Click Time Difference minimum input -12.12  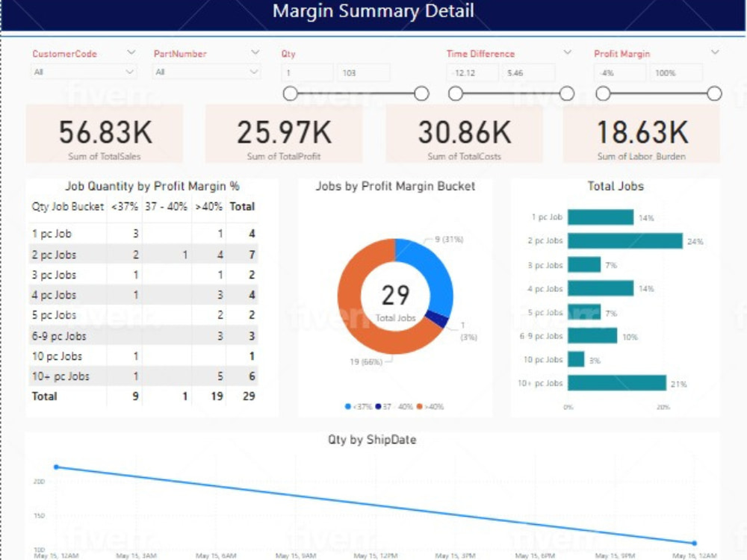pos(472,73)
